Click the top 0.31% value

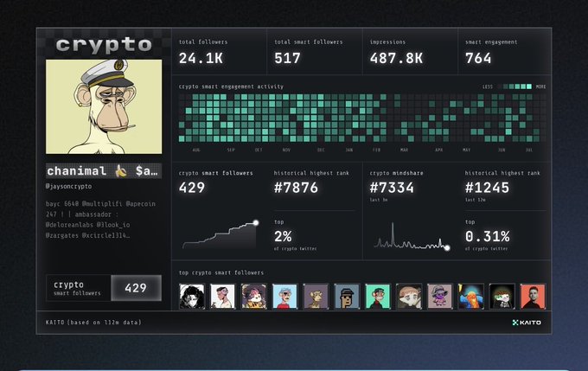pos(487,236)
